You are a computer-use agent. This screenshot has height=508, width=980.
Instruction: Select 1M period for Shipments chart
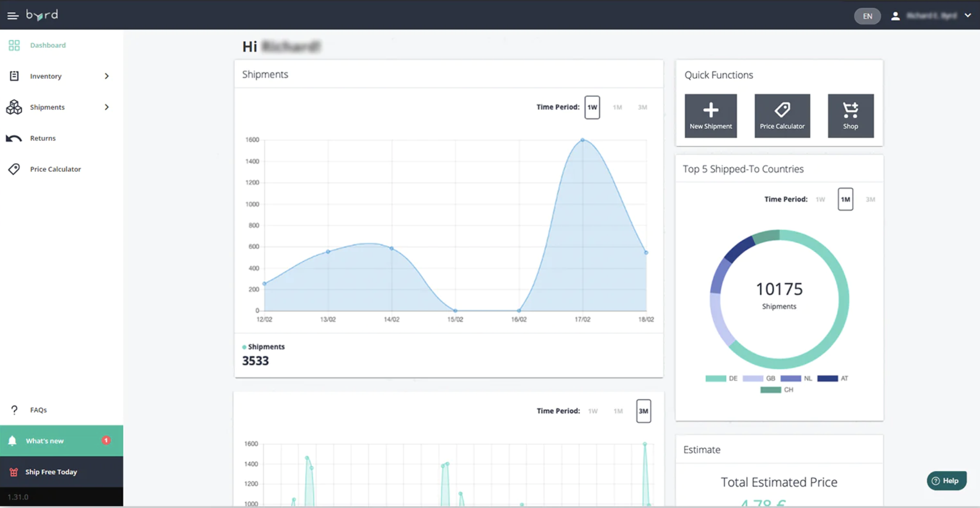click(x=617, y=107)
